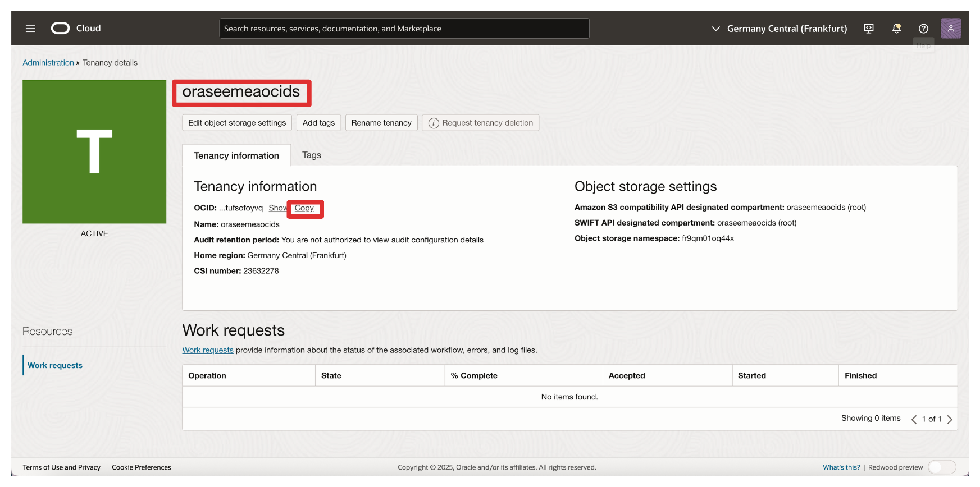This screenshot has height=487, width=980.
Task: Open the Help question mark icon
Action: click(x=923, y=29)
